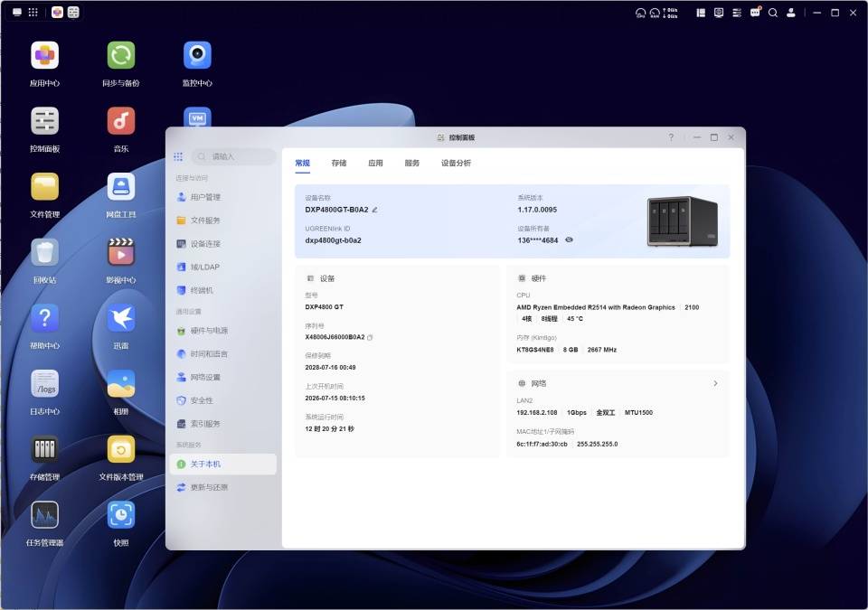This screenshot has width=868, height=610.
Task: Click the grid icon beside control panel search
Action: (178, 156)
